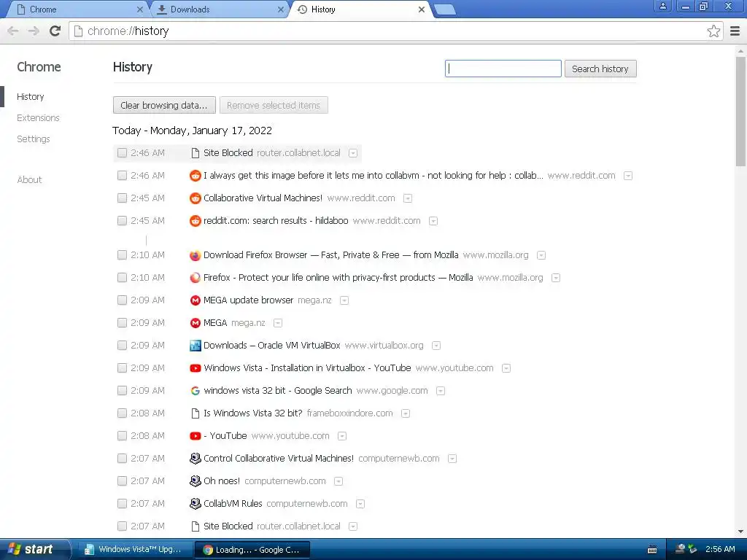Click the network tray icon in the taskbar
This screenshot has height=560, width=747.
point(681,549)
